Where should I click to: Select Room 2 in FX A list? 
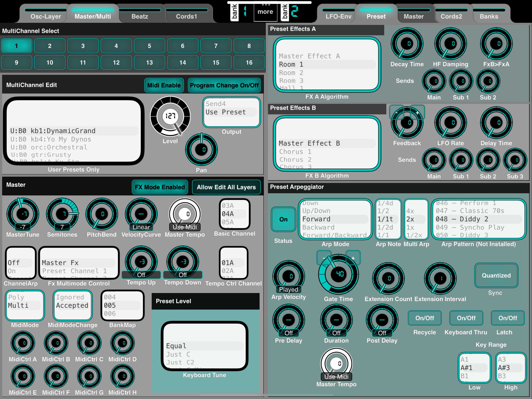coord(327,73)
